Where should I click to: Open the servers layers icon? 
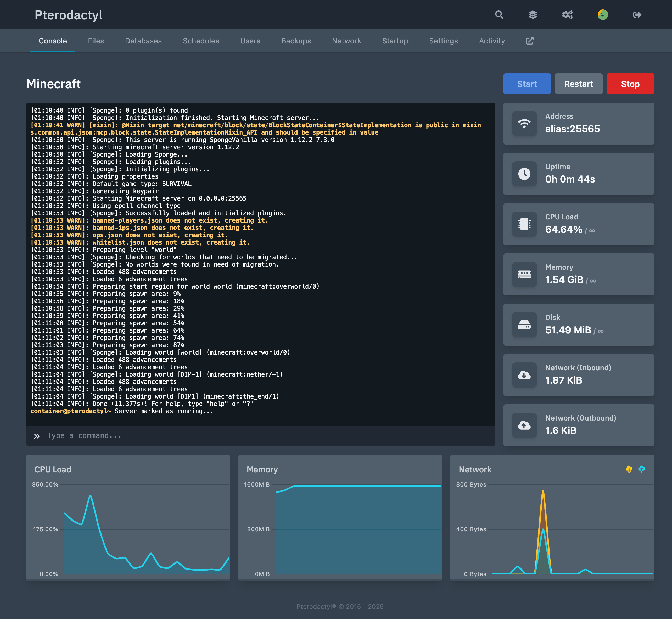tap(533, 15)
